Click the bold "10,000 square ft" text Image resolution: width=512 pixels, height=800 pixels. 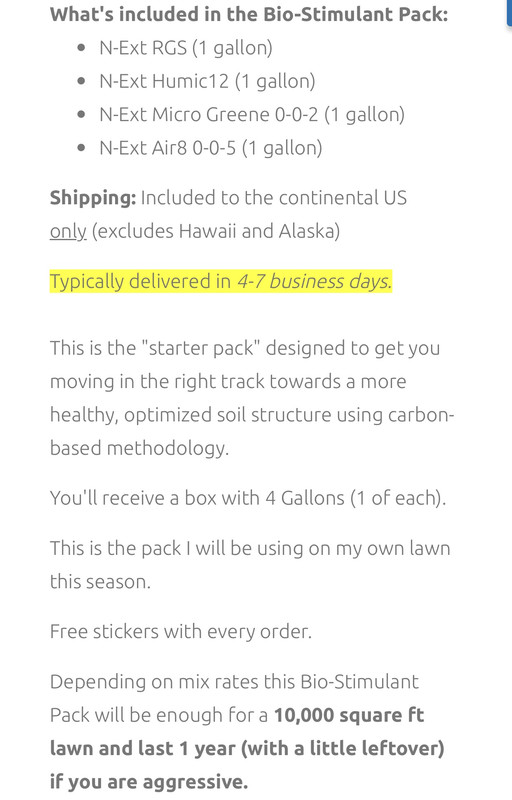click(349, 715)
